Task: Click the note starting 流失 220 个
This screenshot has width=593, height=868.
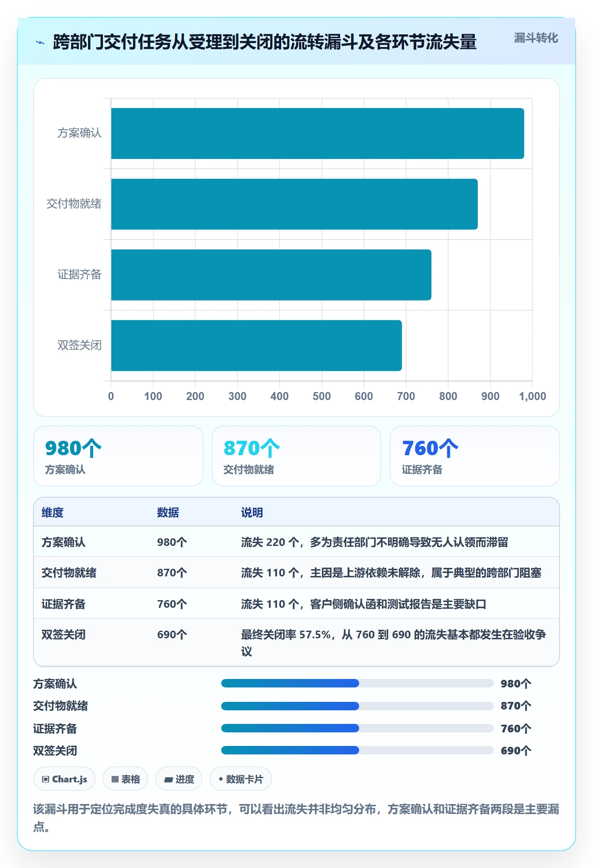Action: (374, 542)
